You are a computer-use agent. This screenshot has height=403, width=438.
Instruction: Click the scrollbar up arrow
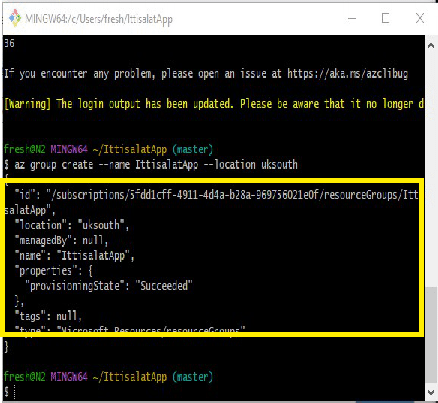pyautogui.click(x=431, y=46)
